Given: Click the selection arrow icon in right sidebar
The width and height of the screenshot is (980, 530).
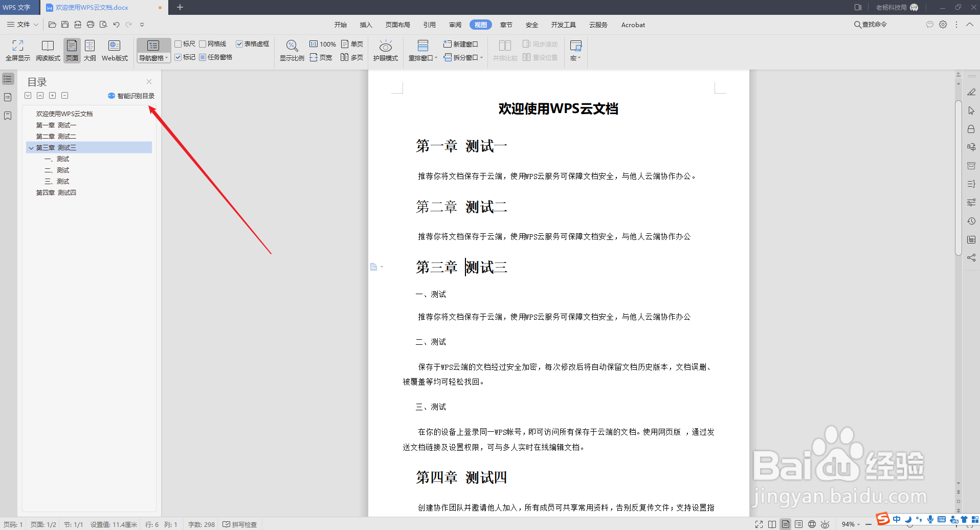Looking at the screenshot, I should (x=971, y=111).
